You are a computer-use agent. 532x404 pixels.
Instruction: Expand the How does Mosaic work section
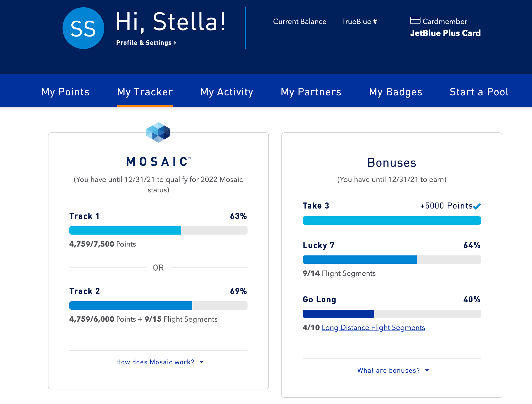pyautogui.click(x=159, y=362)
